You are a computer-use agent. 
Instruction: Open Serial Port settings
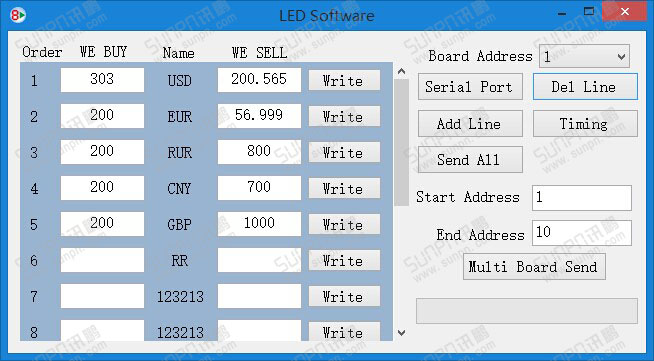pos(470,87)
